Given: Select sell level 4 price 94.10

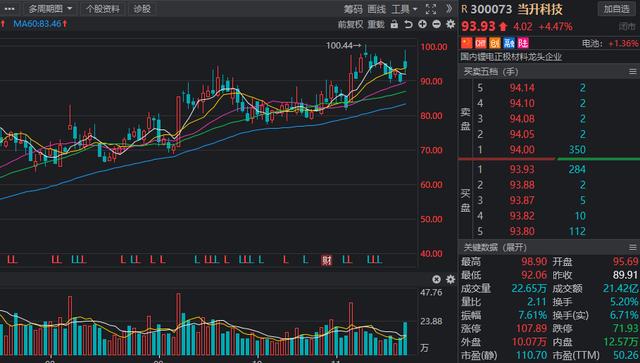Looking at the screenshot, I should click(522, 103).
